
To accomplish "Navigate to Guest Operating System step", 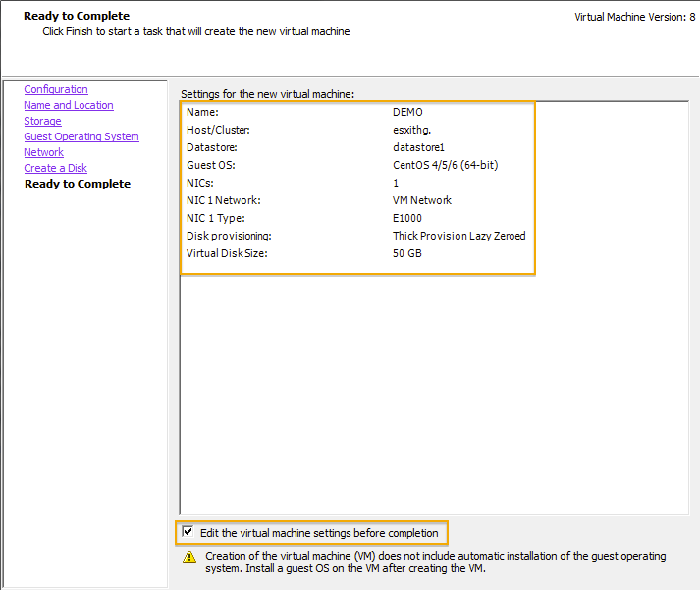I will pos(81,136).
